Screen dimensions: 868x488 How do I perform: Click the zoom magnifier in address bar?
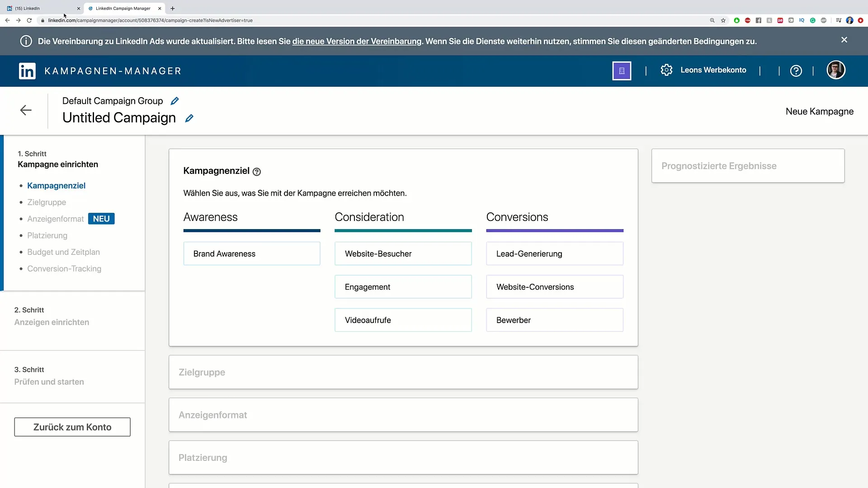[712, 20]
